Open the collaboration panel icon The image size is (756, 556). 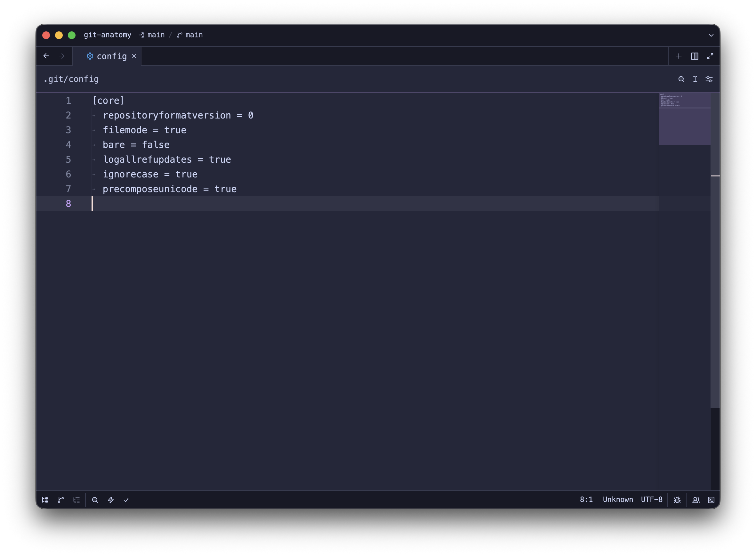coord(696,500)
